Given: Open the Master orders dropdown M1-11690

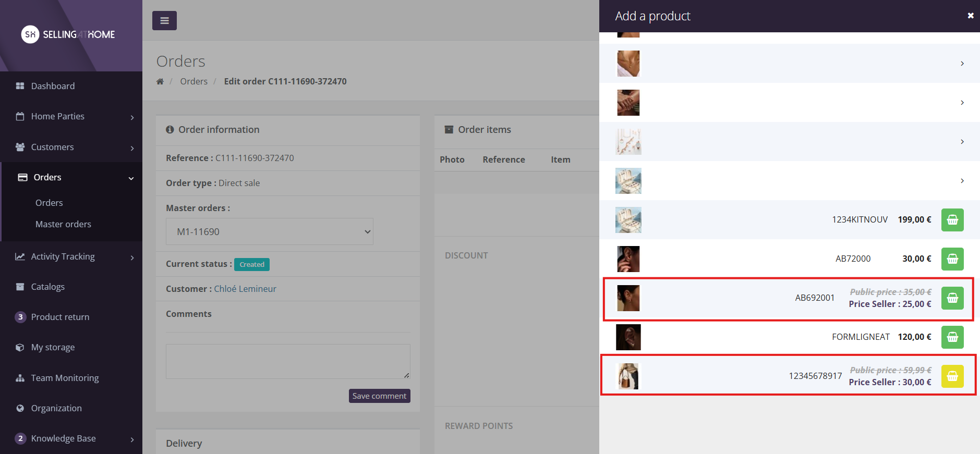Looking at the screenshot, I should tap(269, 231).
